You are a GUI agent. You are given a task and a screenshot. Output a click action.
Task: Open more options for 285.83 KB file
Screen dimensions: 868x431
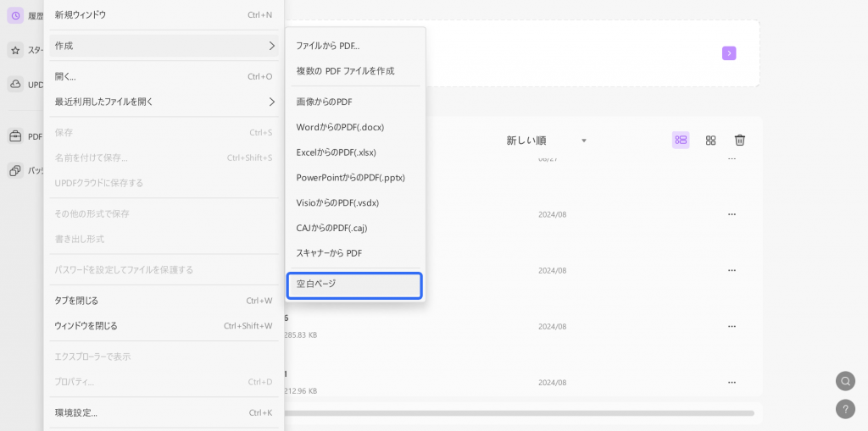click(x=732, y=327)
